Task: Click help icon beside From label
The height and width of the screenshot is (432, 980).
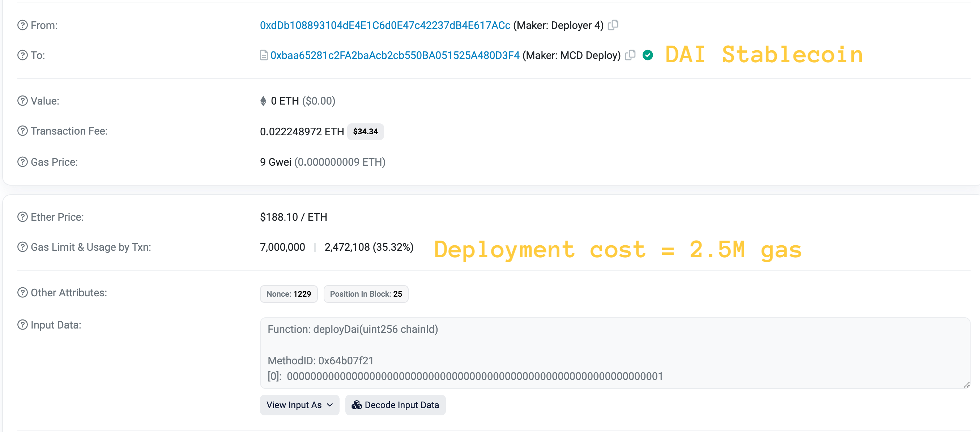Action: point(22,25)
